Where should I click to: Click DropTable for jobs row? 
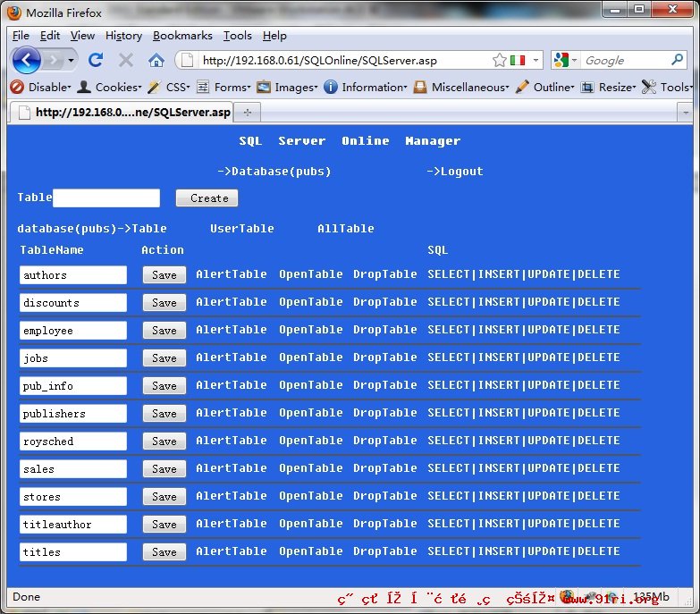click(384, 357)
